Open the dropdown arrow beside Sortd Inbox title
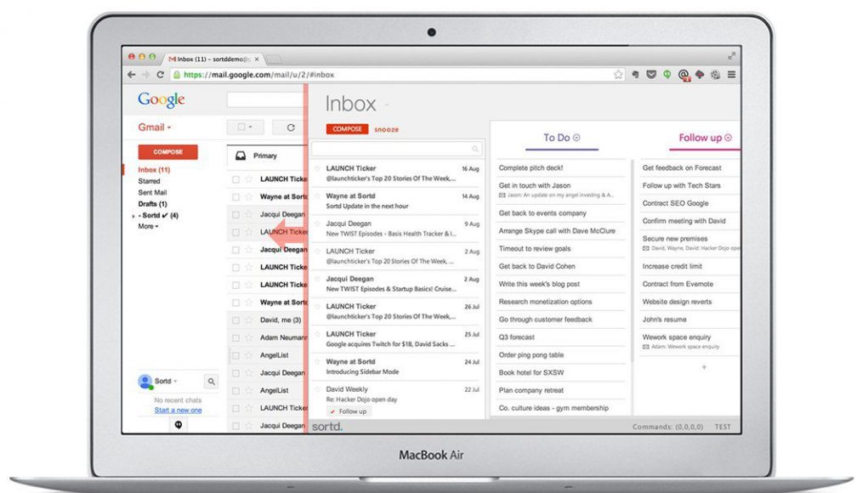The height and width of the screenshot is (493, 868). coord(387,105)
